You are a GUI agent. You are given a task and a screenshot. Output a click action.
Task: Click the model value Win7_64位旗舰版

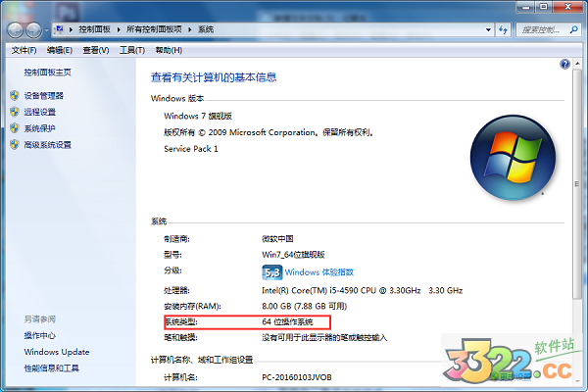click(293, 255)
